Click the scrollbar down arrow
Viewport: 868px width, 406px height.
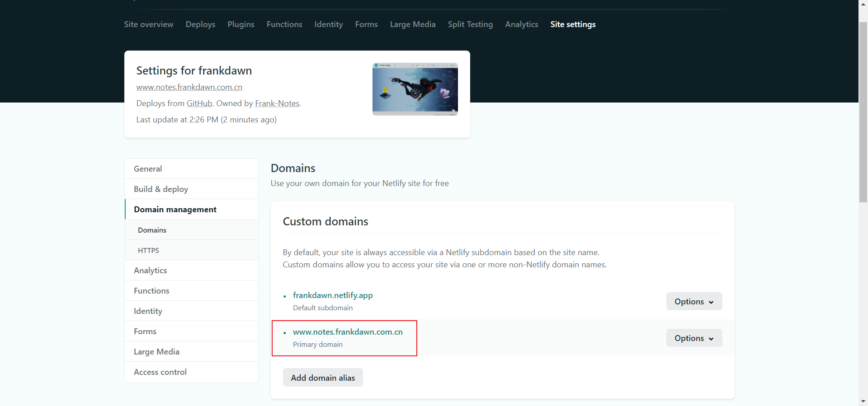pyautogui.click(x=863, y=401)
